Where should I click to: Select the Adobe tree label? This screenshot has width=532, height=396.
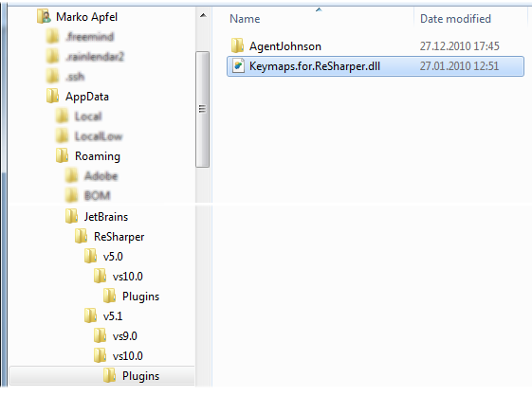pos(101,176)
